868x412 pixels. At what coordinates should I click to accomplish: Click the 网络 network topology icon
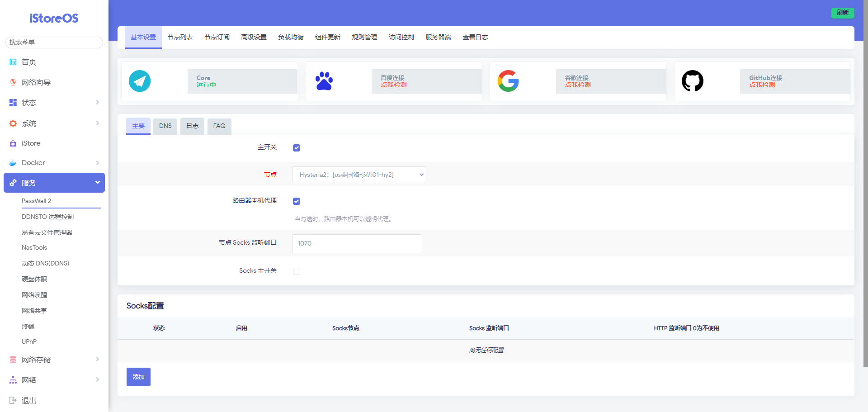coord(13,380)
